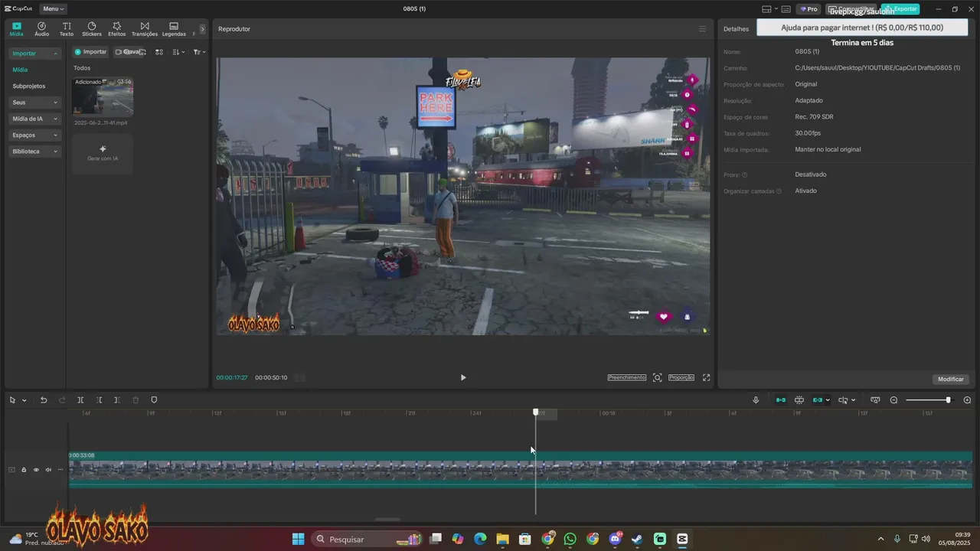Open video track more options
Image resolution: width=980 pixels, height=551 pixels.
point(60,470)
